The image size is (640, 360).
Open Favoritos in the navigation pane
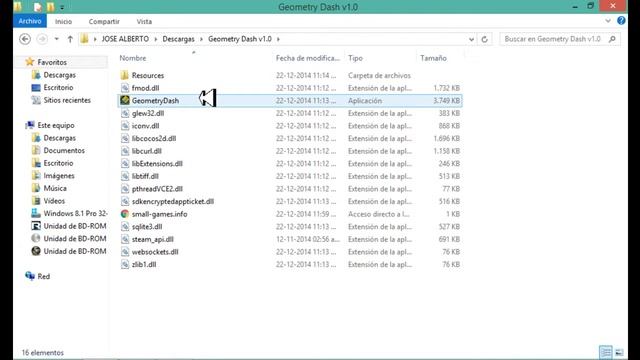click(52, 62)
